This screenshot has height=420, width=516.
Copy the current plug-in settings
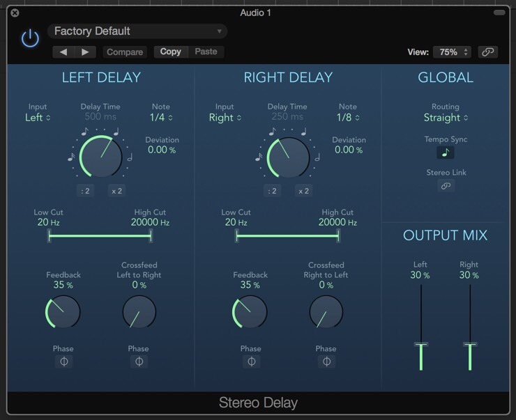pos(170,52)
